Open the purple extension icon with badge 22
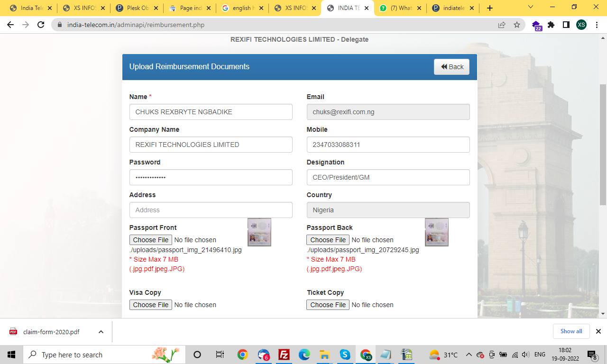607x364 pixels. [x=536, y=26]
